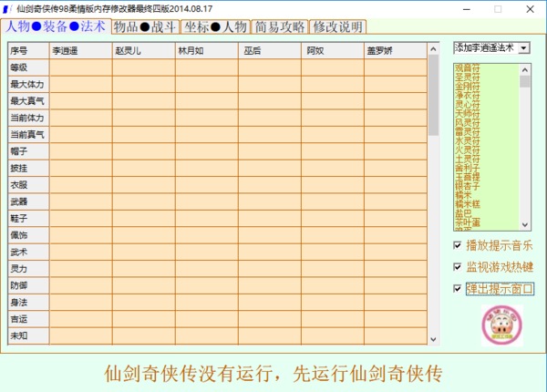
Task: Click the character table scrollbar thumb
Action: [x=433, y=95]
